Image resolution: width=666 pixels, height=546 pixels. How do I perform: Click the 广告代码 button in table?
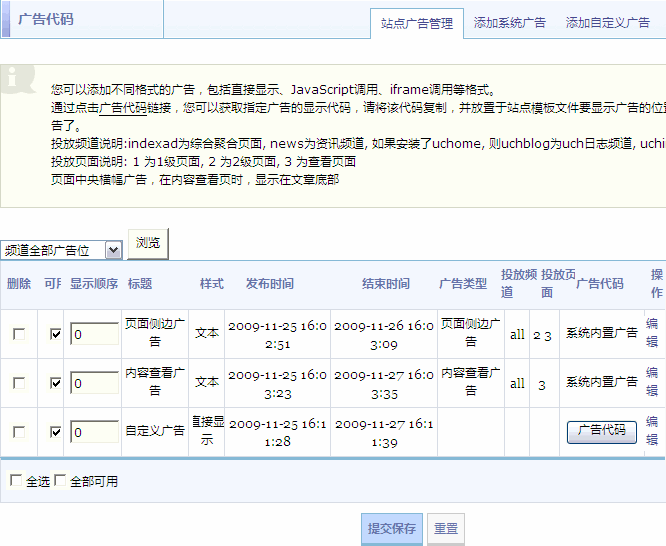point(601,431)
